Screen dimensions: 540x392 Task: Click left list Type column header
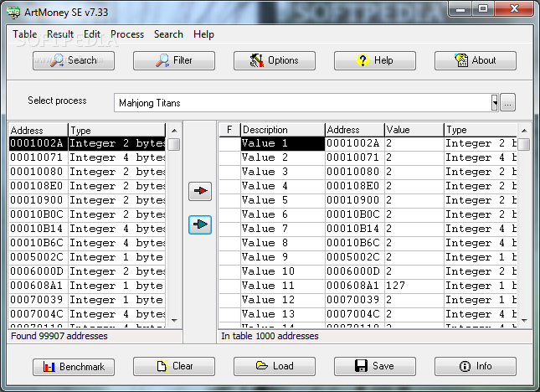[116, 130]
